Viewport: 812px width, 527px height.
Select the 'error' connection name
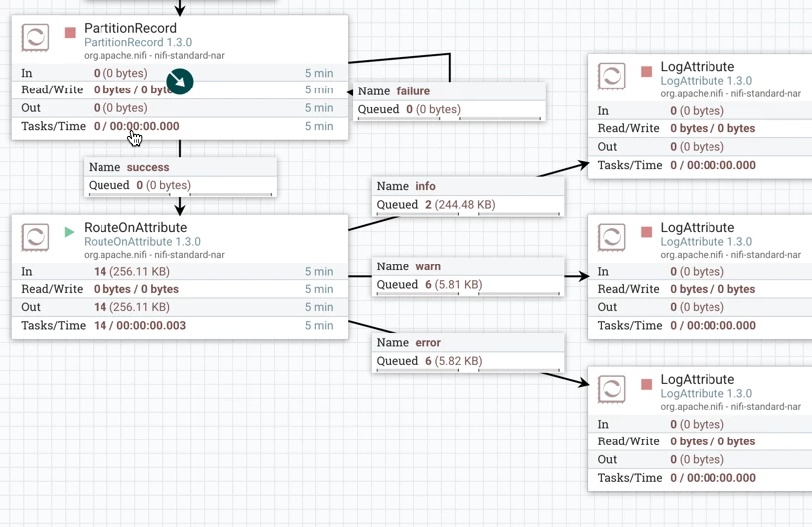point(428,343)
